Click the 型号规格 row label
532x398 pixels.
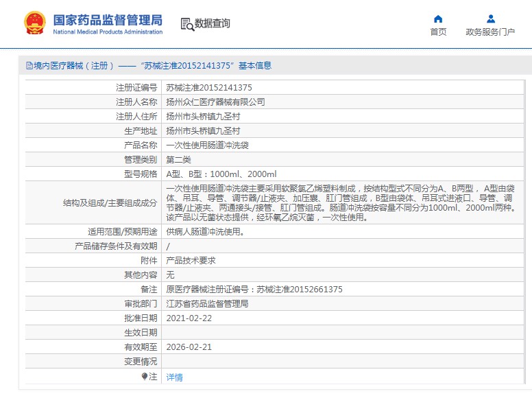coord(141,174)
